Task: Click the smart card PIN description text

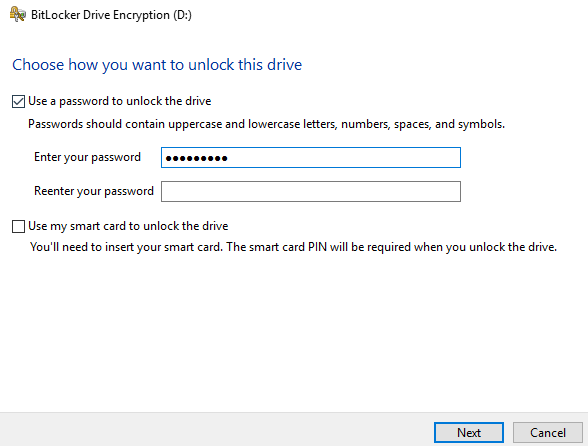Action: [293, 247]
